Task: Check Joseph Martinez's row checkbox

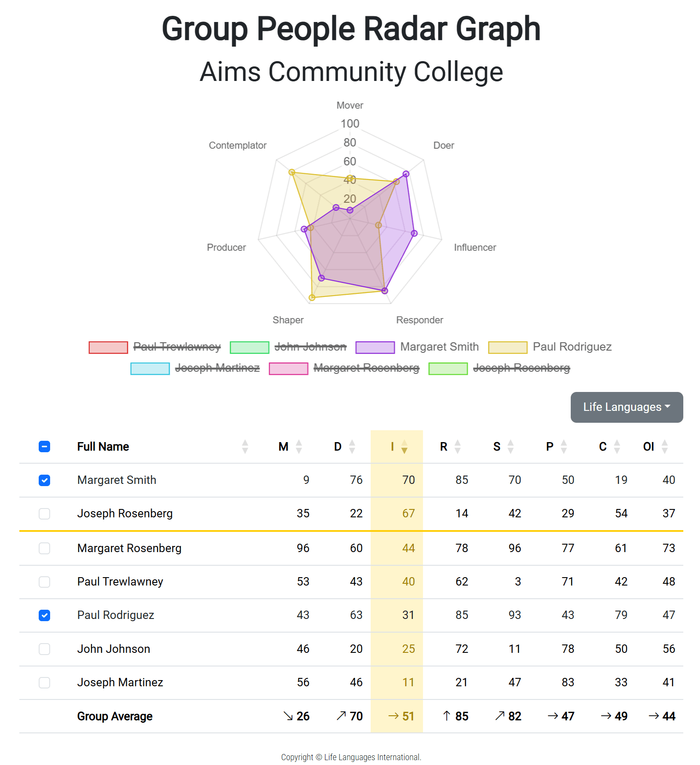Action: coord(44,683)
